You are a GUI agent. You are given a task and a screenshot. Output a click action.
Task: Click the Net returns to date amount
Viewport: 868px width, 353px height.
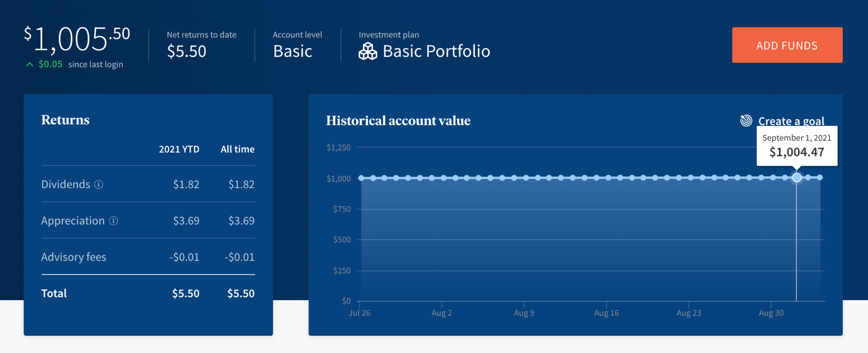coord(187,51)
